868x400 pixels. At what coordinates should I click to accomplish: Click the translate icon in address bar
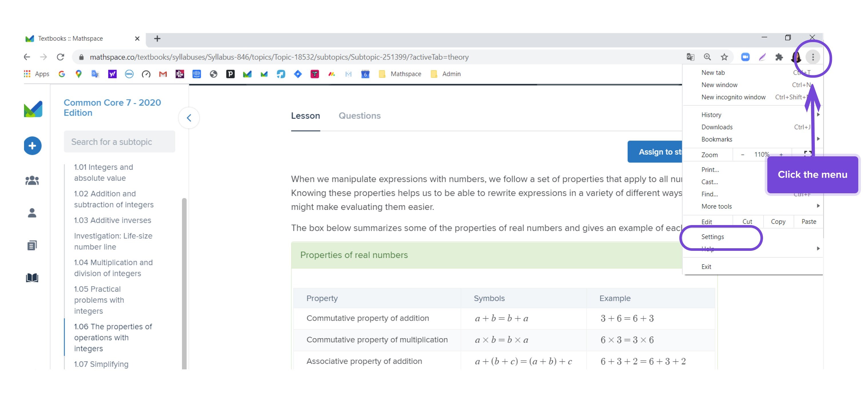point(690,57)
